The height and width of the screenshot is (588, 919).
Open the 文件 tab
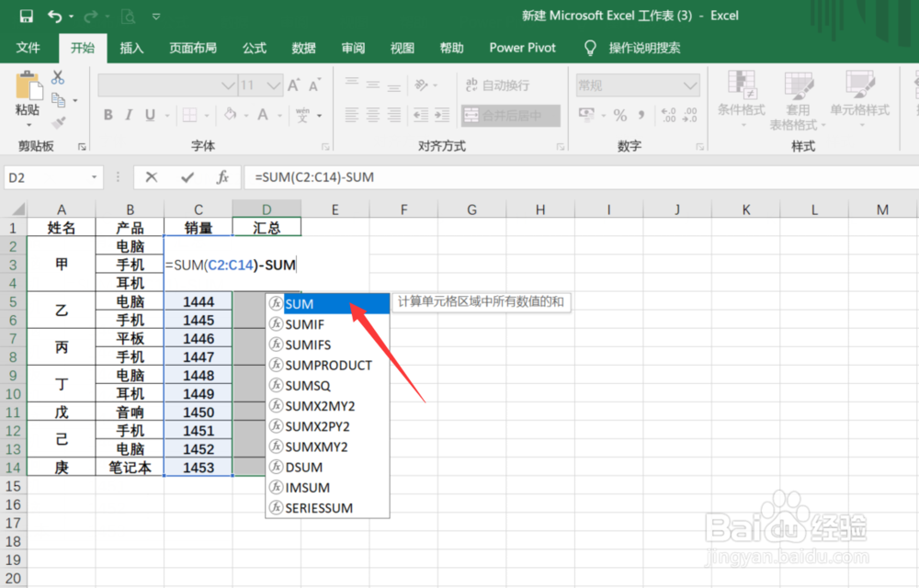click(28, 48)
